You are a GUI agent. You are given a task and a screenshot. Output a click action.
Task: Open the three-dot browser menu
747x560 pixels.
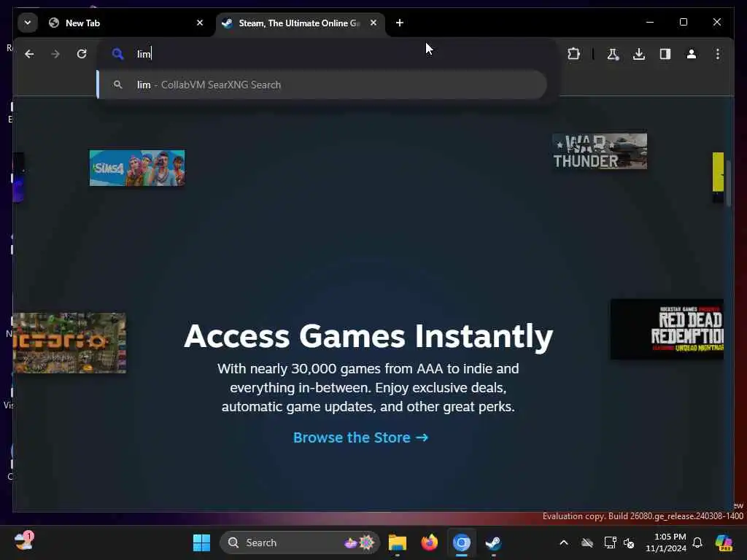pos(718,54)
